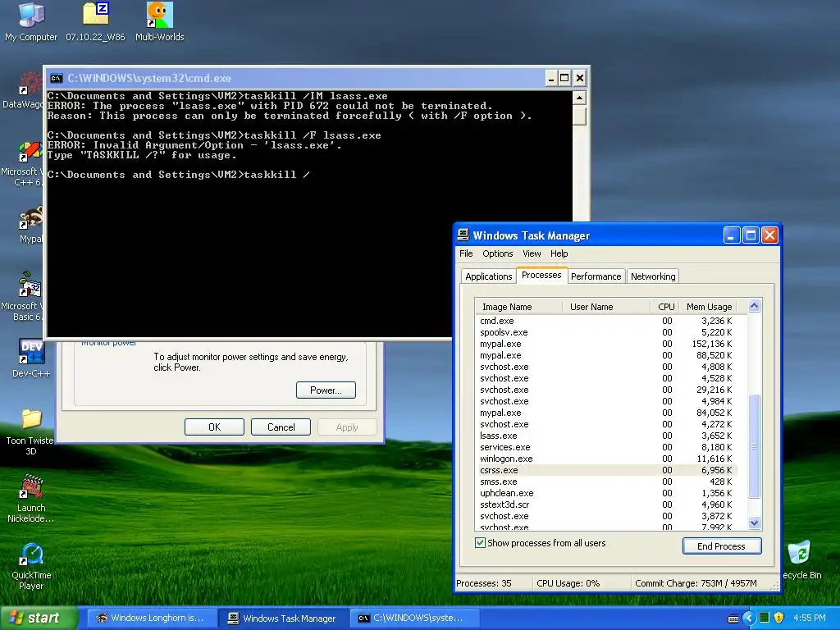
Task: Select svchost.exe row using 29,216 K
Action: (x=606, y=390)
